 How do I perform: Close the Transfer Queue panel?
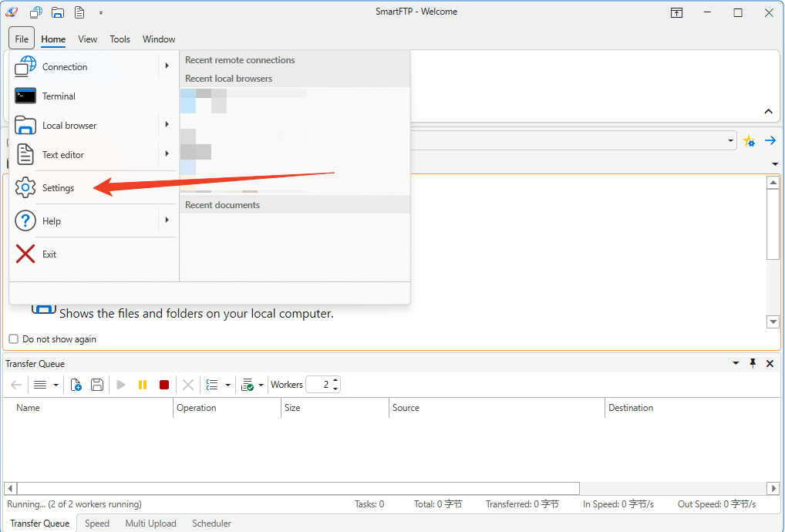pos(770,363)
